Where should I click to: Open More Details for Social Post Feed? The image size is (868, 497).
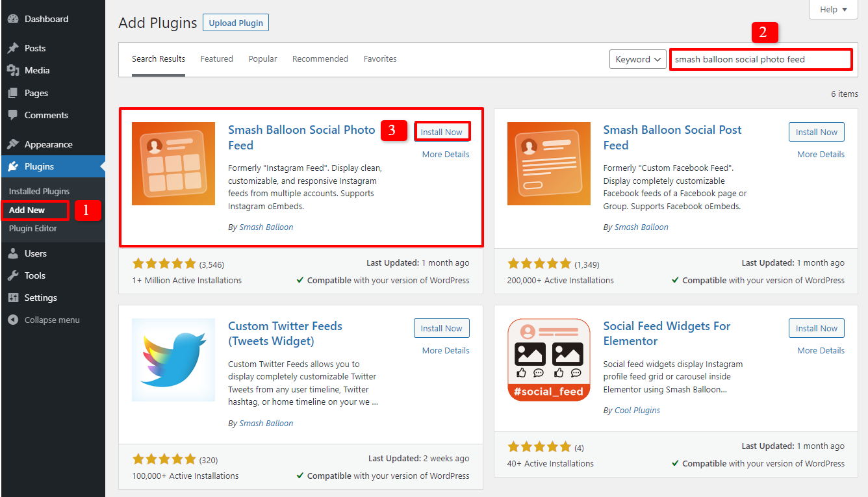(821, 154)
